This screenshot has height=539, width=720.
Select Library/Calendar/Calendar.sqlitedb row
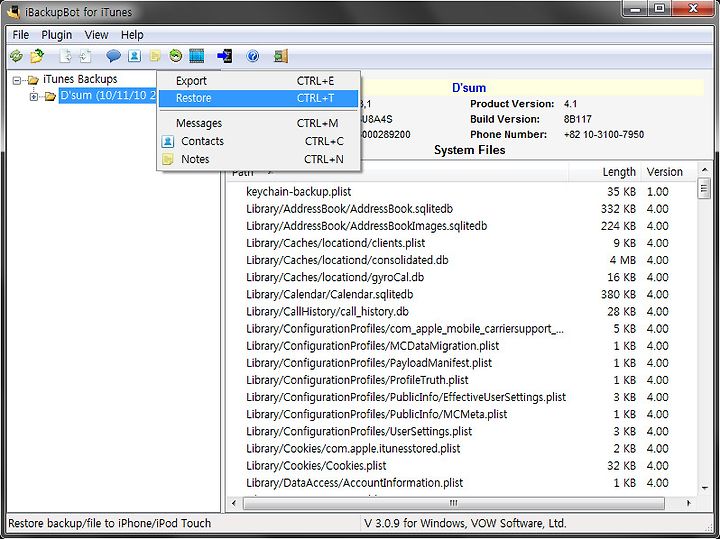(462, 294)
